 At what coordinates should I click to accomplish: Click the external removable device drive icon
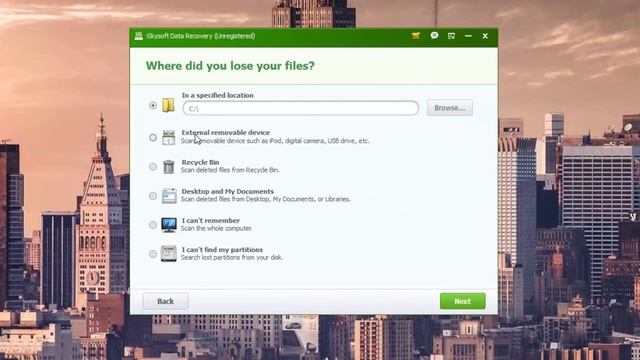point(168,137)
